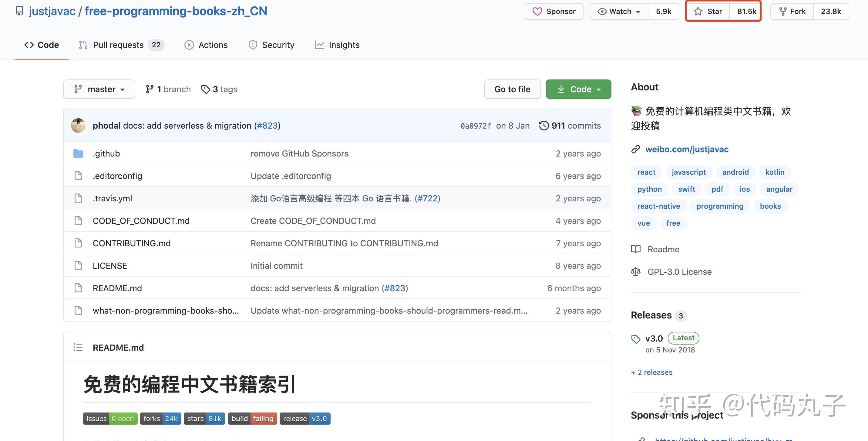Expand the master branch selector
868x441 pixels.
[x=99, y=89]
